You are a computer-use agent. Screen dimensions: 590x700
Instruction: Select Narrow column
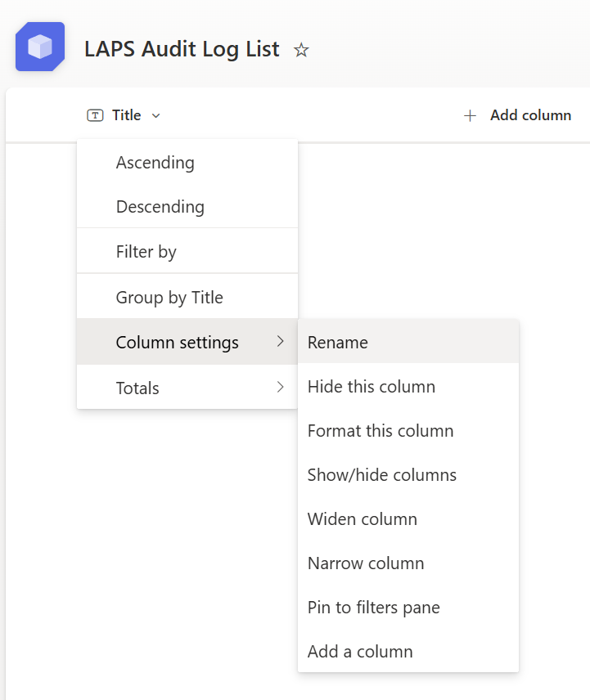[x=366, y=563]
